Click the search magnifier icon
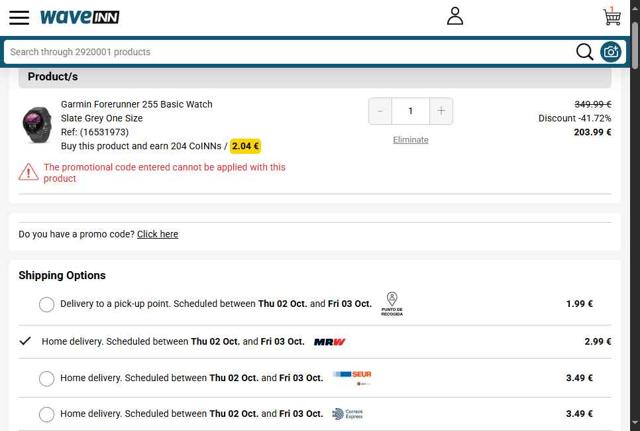Screen dimensions: 640x431 pos(585,52)
